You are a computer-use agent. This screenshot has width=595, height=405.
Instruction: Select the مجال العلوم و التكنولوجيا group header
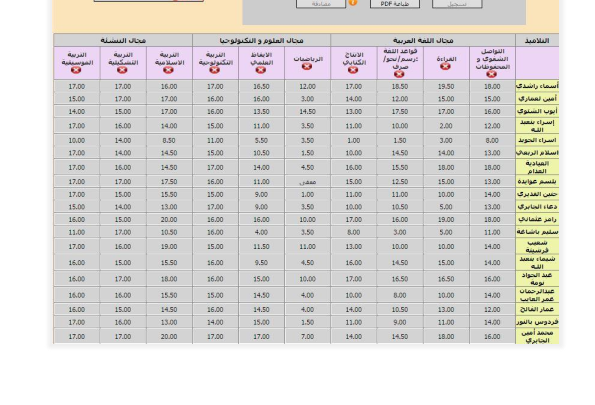pyautogui.click(x=261, y=40)
